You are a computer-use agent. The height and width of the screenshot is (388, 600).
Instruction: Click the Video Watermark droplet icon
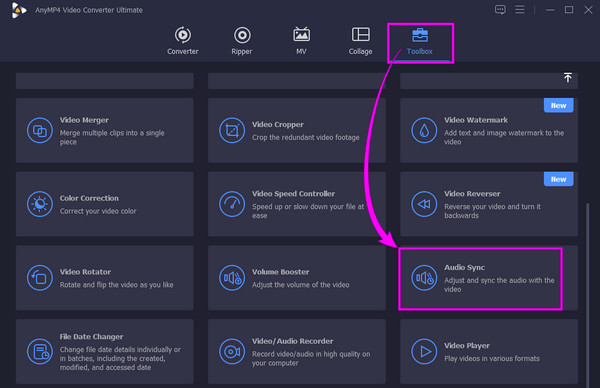click(424, 130)
